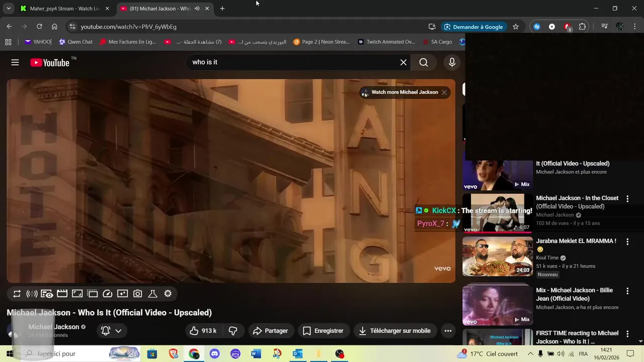This screenshot has width=644, height=362.
Task: Open the YouTube hamburger guide menu
Action: pyautogui.click(x=15, y=62)
